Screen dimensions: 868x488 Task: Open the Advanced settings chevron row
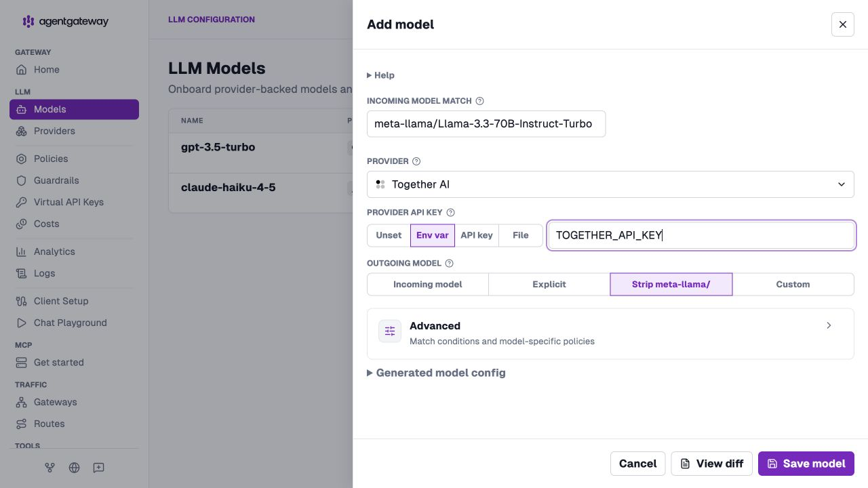[610, 333]
